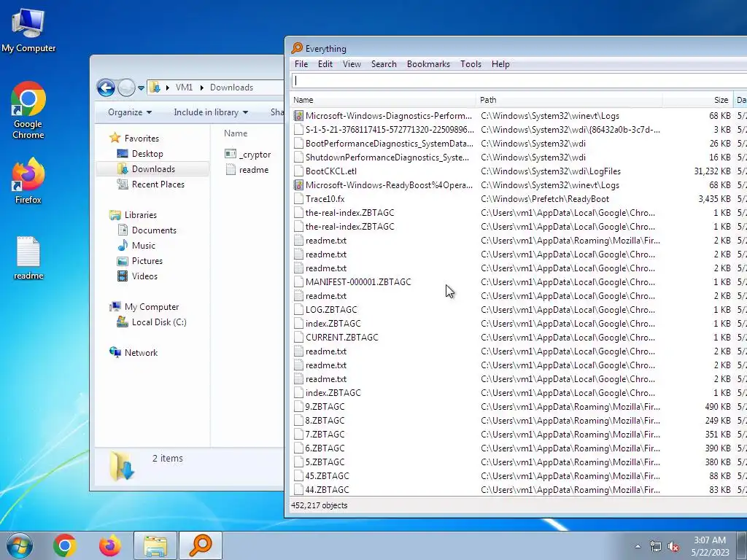Open recent locations dropdown in Explorer

[141, 88]
